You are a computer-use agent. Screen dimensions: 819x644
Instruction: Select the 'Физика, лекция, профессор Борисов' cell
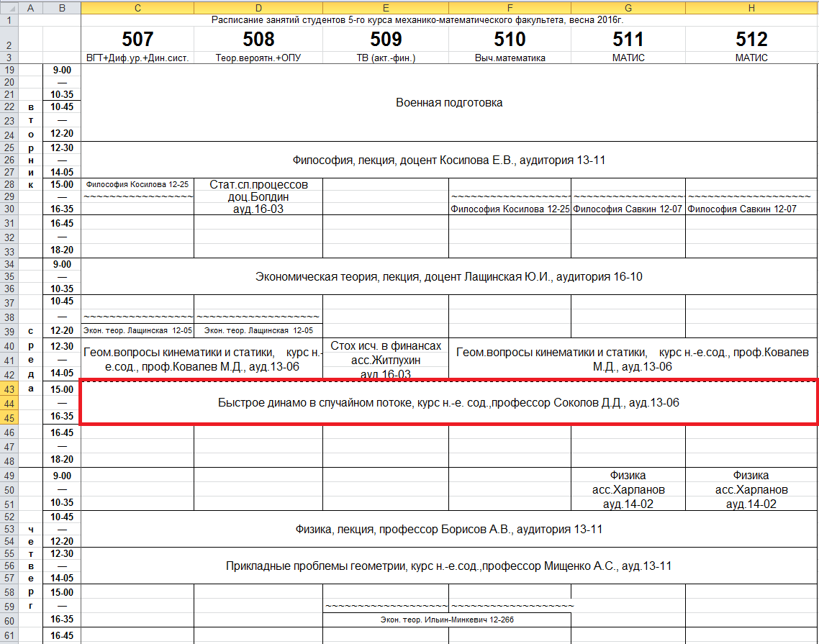point(449,530)
